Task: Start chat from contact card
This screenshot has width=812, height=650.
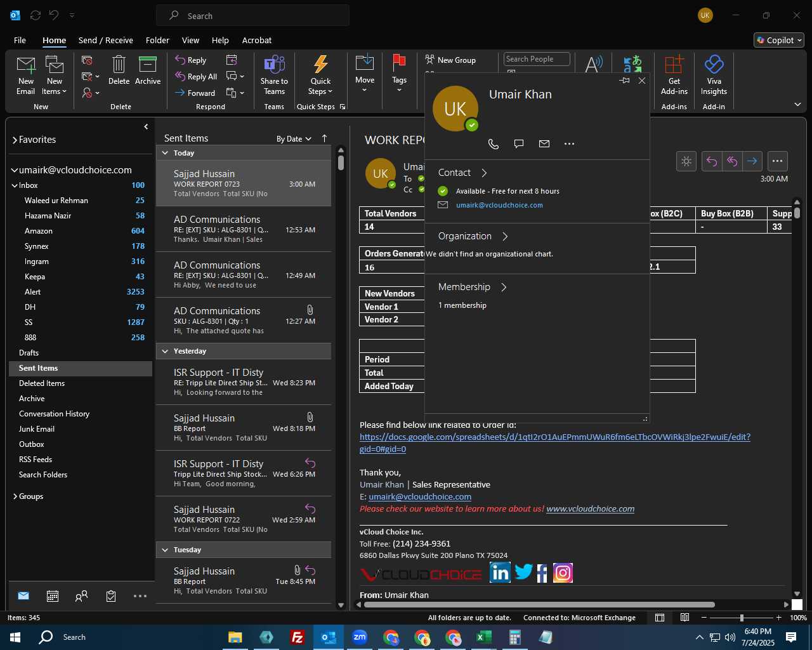Action: [519, 143]
